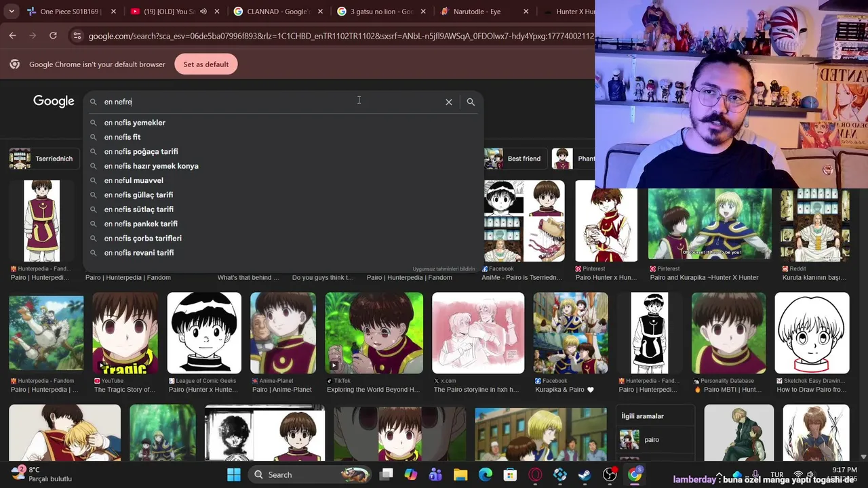Open the 'Kurapika & Pairo' Facebook image
This screenshot has height=488, width=868.
point(570,333)
